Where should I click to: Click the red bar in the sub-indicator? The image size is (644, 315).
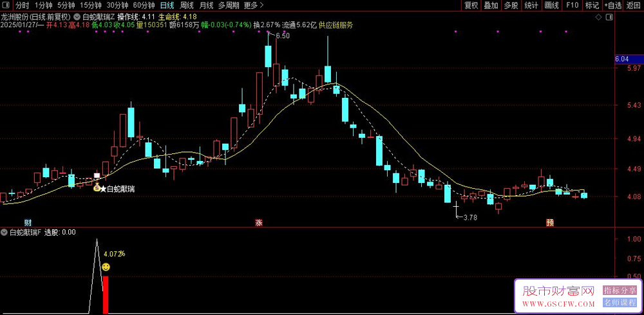[x=106, y=294]
